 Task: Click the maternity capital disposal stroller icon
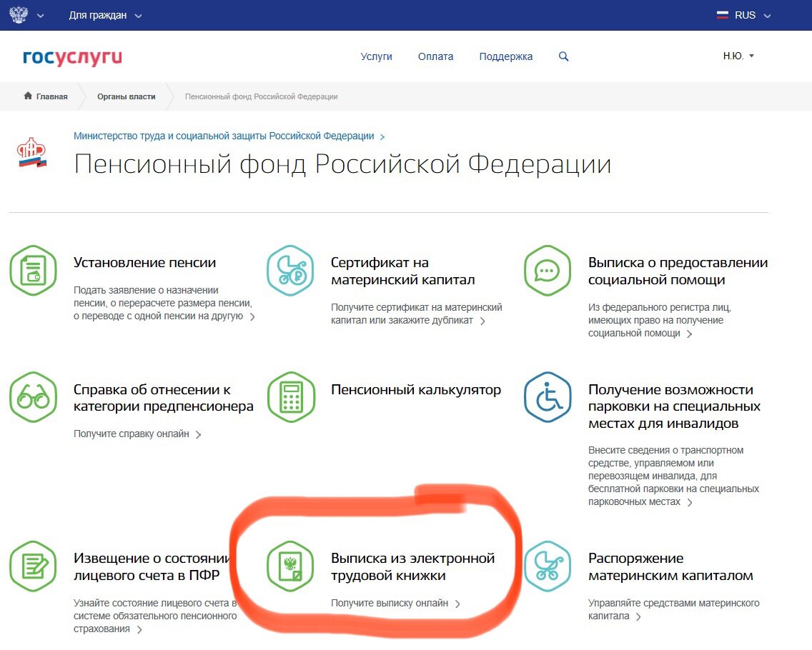548,566
